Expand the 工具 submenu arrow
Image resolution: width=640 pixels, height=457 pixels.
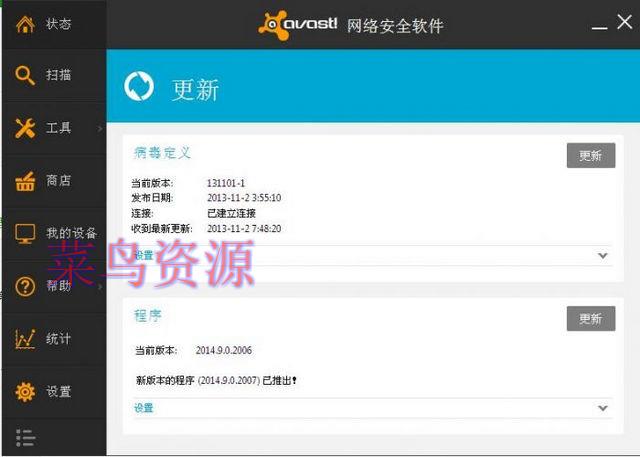[x=100, y=129]
